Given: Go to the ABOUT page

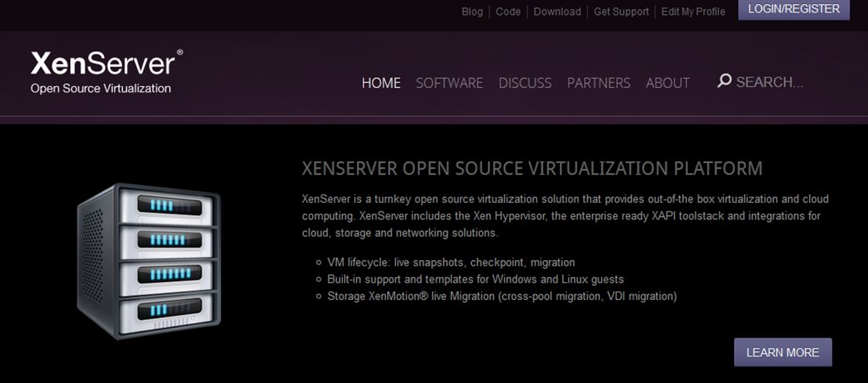Looking at the screenshot, I should (x=667, y=83).
